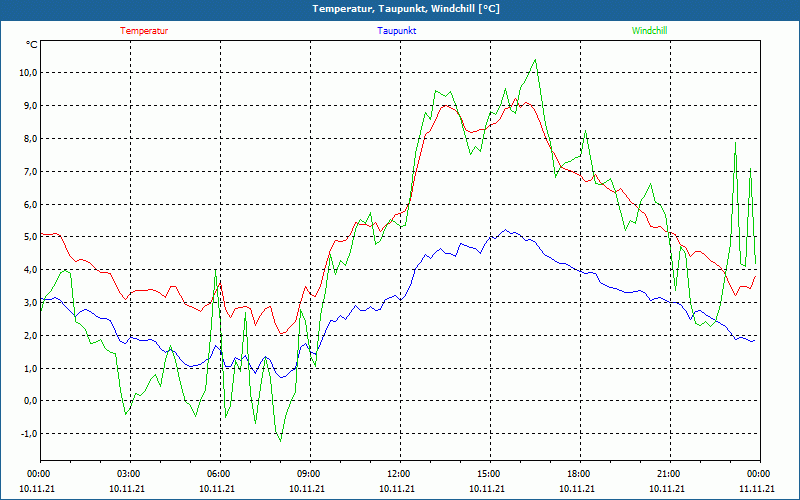
Task: Click the -1,0 y-axis value label
Action: click(27, 434)
